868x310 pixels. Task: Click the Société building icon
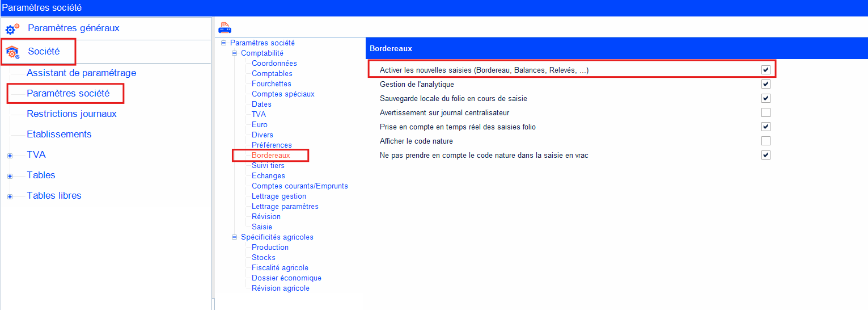click(x=12, y=52)
